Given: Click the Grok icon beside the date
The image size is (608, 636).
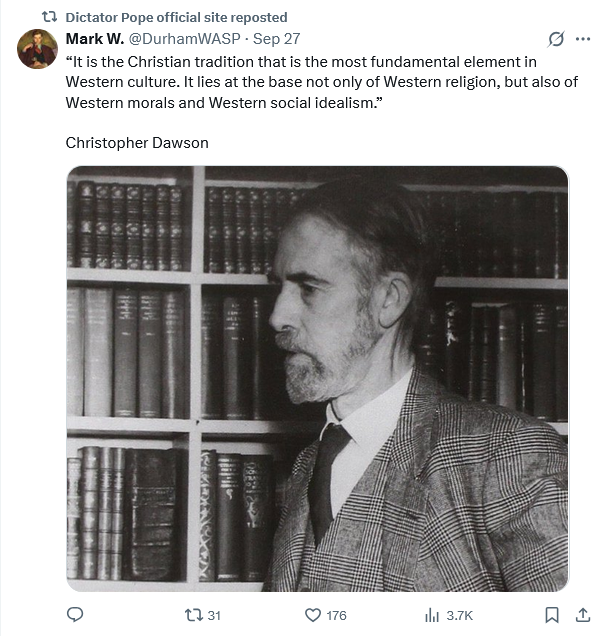Looking at the screenshot, I should (556, 39).
